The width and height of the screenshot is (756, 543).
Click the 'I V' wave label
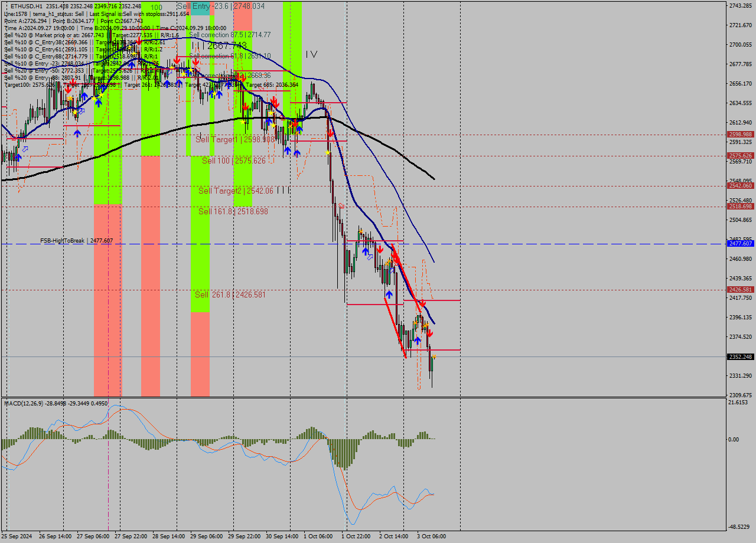click(311, 54)
